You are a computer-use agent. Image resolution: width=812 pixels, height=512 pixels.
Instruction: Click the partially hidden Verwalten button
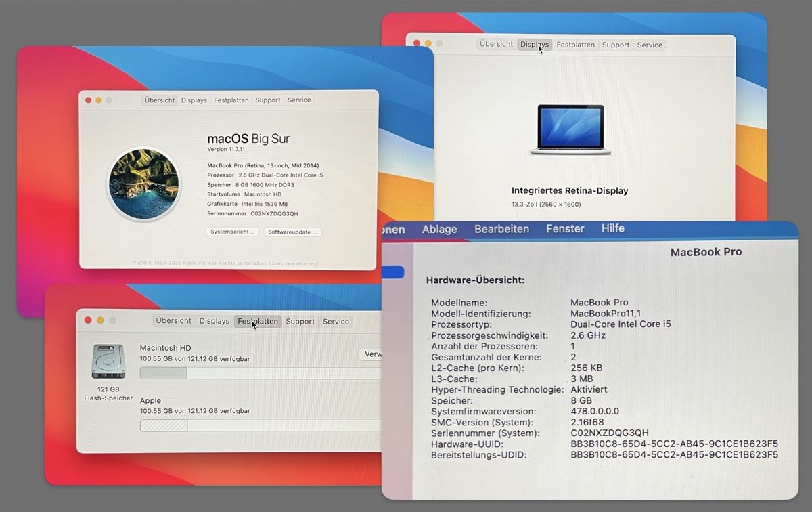click(x=371, y=354)
